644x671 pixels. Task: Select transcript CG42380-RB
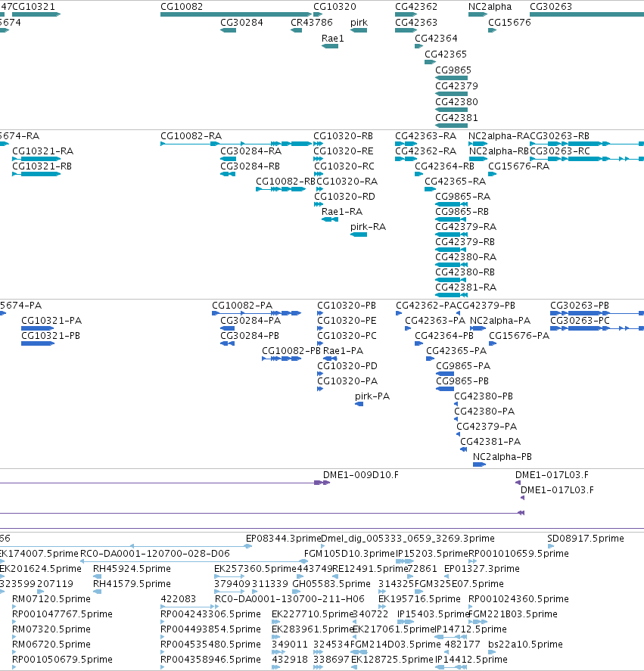pos(451,280)
